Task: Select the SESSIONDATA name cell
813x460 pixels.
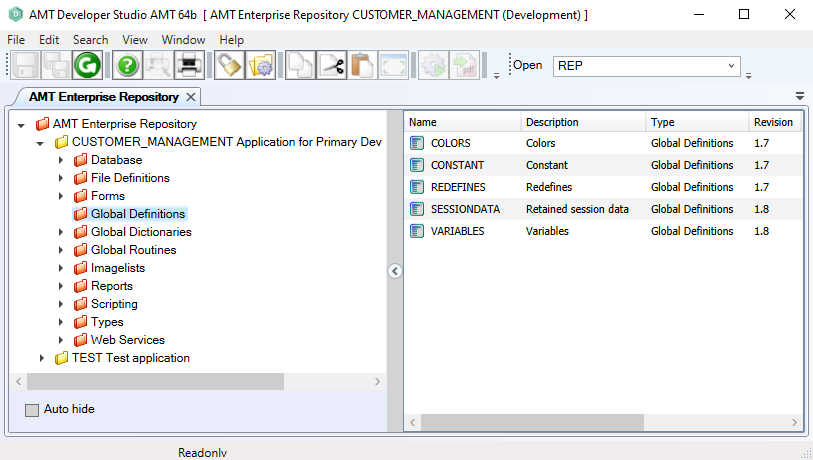Action: point(465,209)
